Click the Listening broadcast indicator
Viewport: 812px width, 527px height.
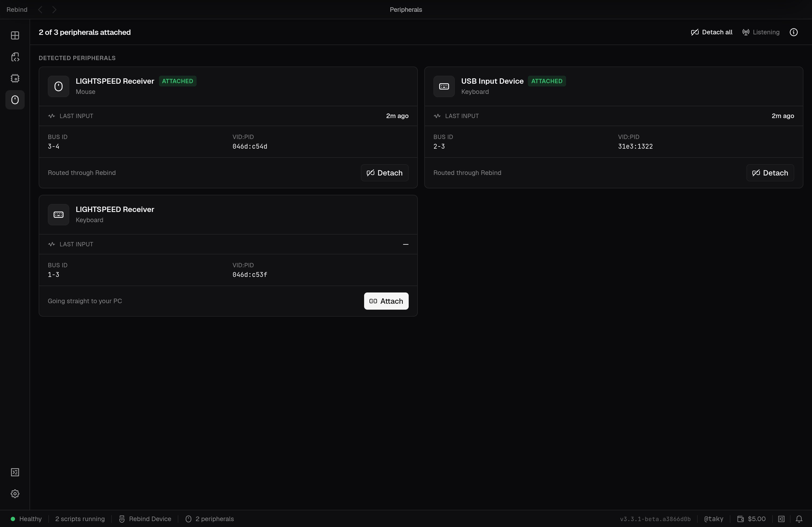point(761,32)
